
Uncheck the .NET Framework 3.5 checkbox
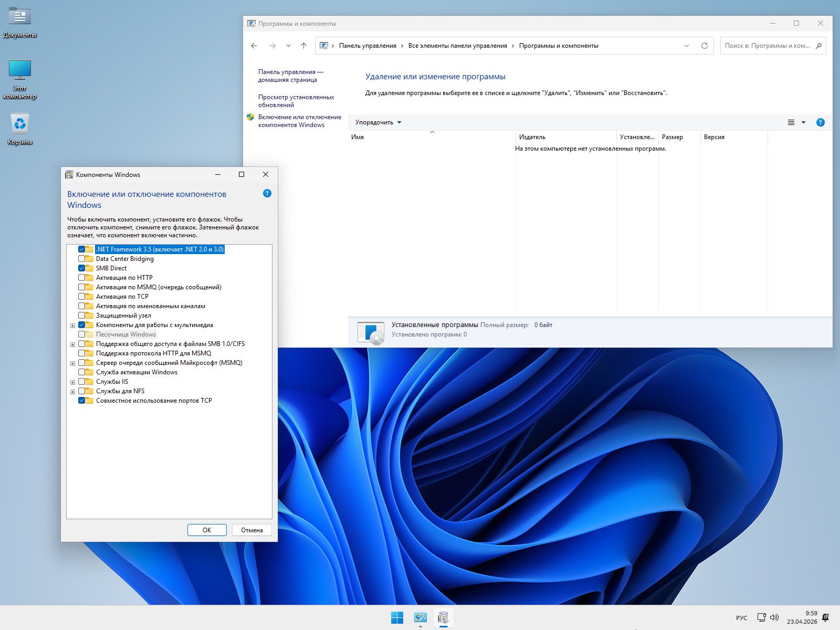(x=82, y=249)
